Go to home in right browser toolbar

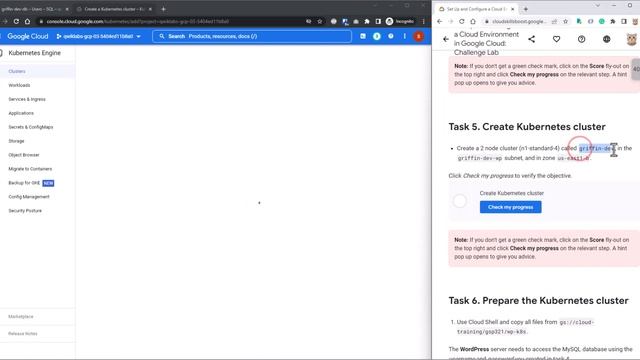pyautogui.click(x=473, y=21)
